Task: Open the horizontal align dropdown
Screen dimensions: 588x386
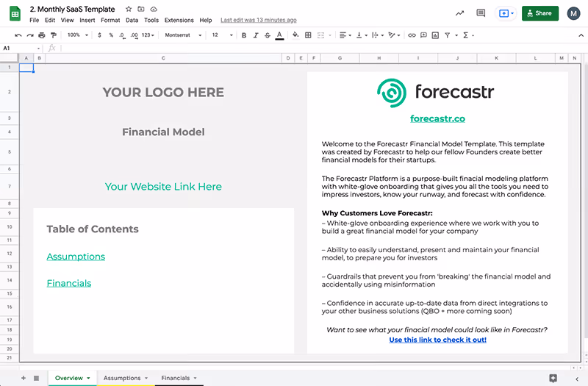Action: (345, 35)
